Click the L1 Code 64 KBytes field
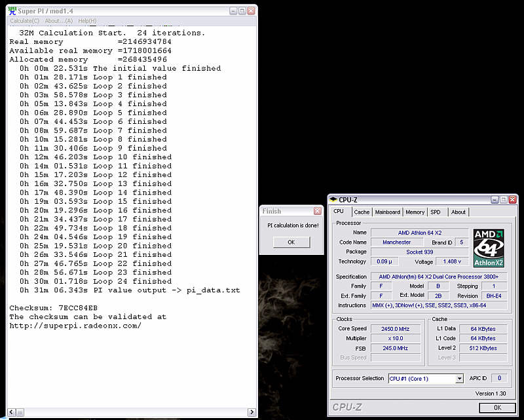Image resolution: width=524 pixels, height=420 pixels. [x=483, y=338]
